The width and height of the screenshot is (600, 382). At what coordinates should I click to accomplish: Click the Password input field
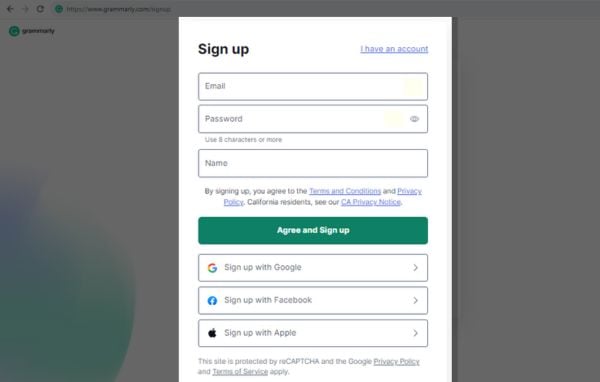313,119
